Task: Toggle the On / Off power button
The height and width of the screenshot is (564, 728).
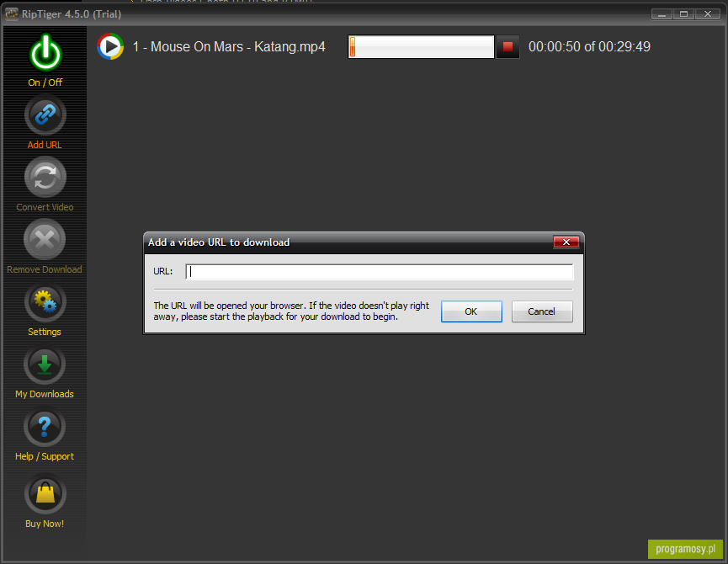Action: (x=45, y=53)
